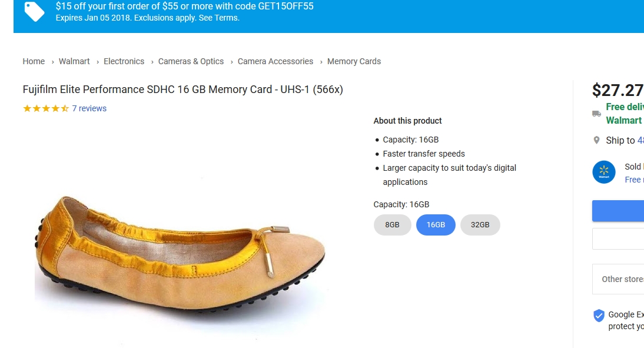Navigate to Cameras & Optics category
Screen dimensions: 644x348
[191, 61]
